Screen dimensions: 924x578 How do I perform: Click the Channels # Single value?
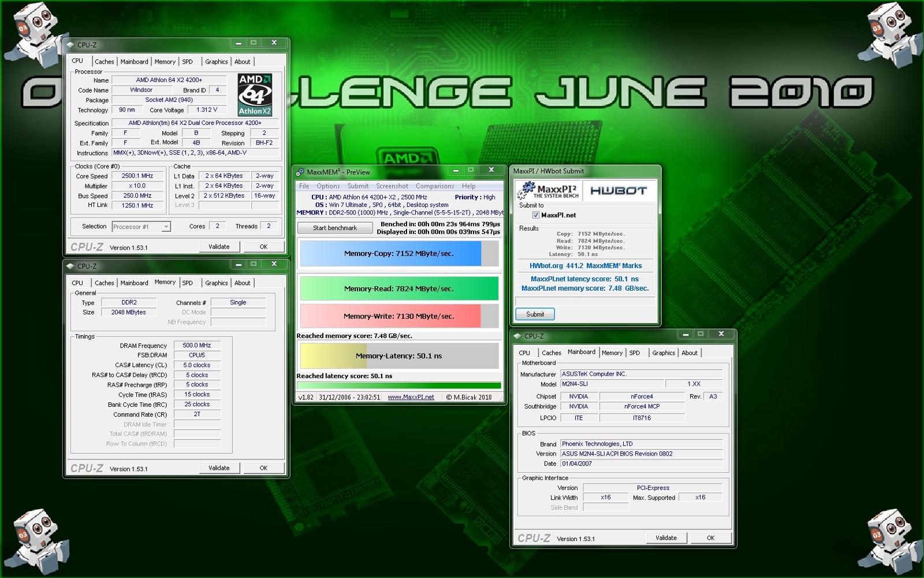click(238, 302)
